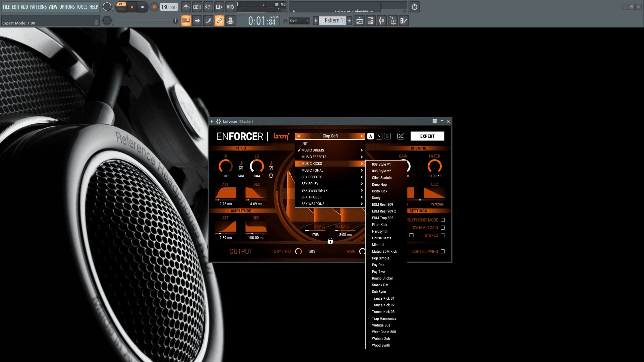Expand the MUSIC TONAL submenu
644x362 pixels.
coord(330,170)
